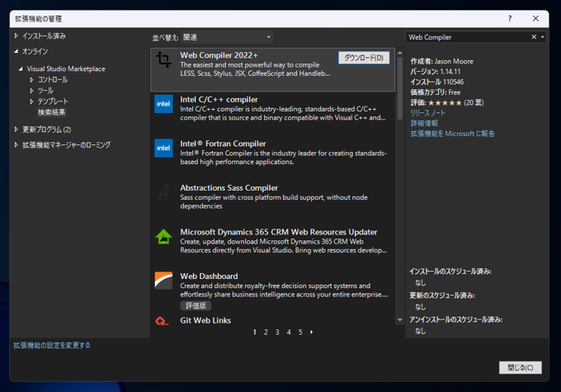Open the 詳細情報 link

(424, 123)
